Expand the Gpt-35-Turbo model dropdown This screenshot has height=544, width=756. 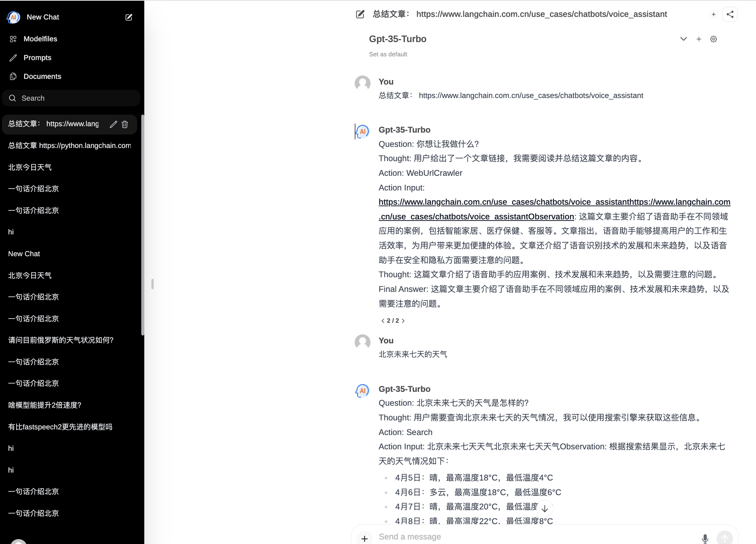(x=683, y=39)
